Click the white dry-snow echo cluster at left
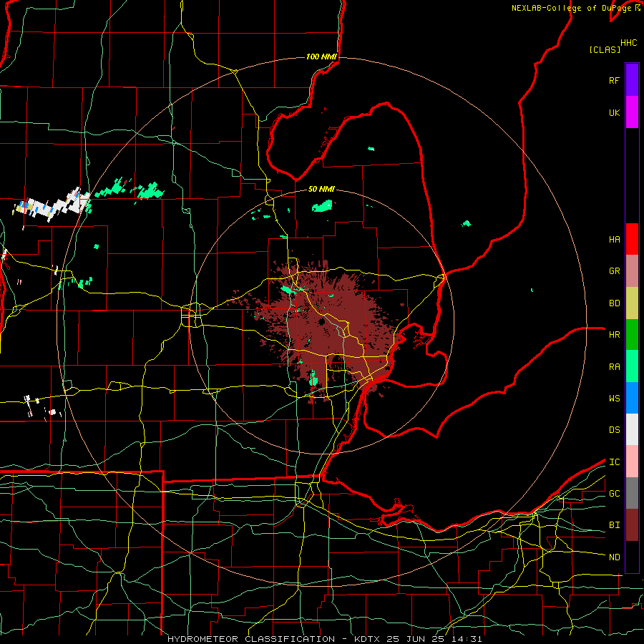The image size is (644, 644). coord(52,205)
